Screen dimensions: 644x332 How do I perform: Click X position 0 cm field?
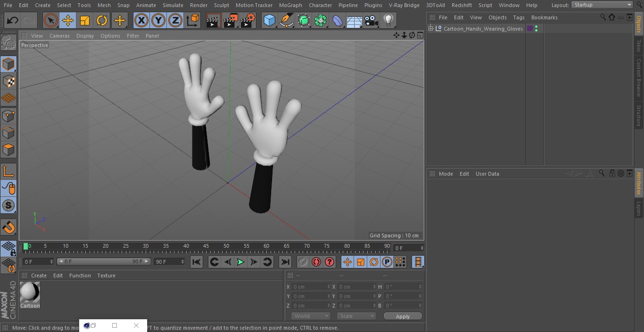(x=311, y=287)
